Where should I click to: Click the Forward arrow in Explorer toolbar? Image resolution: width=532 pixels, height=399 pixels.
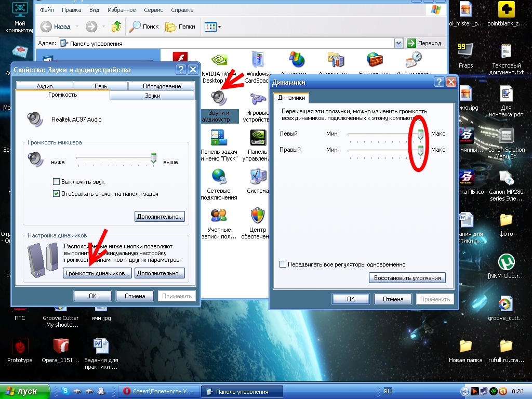coord(91,26)
